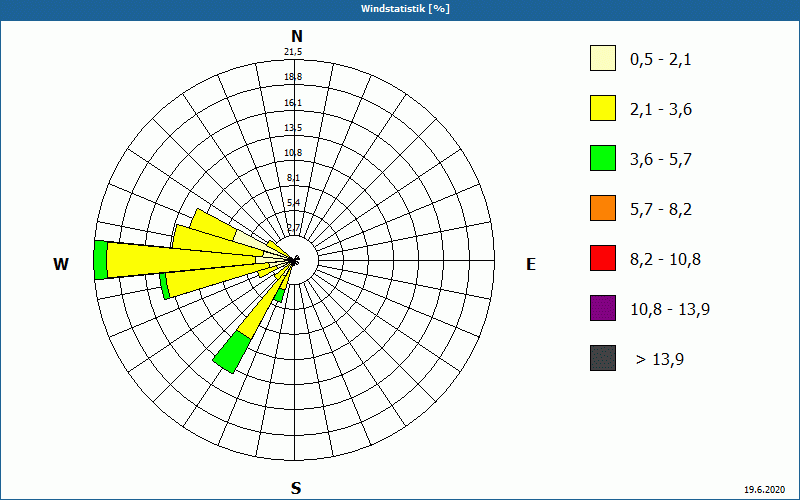The width and height of the screenshot is (800, 500).
Task: Click the 18,8 ring scale value
Action: (x=293, y=77)
